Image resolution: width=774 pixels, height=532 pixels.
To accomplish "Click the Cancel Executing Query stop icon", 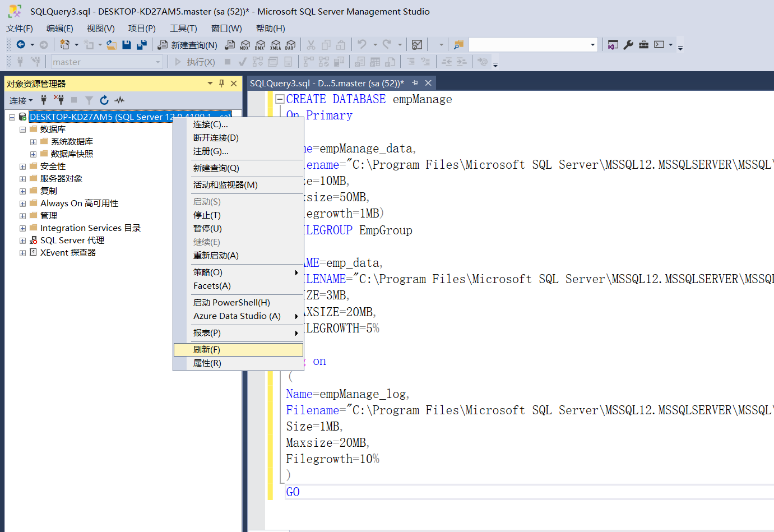I will pos(228,62).
